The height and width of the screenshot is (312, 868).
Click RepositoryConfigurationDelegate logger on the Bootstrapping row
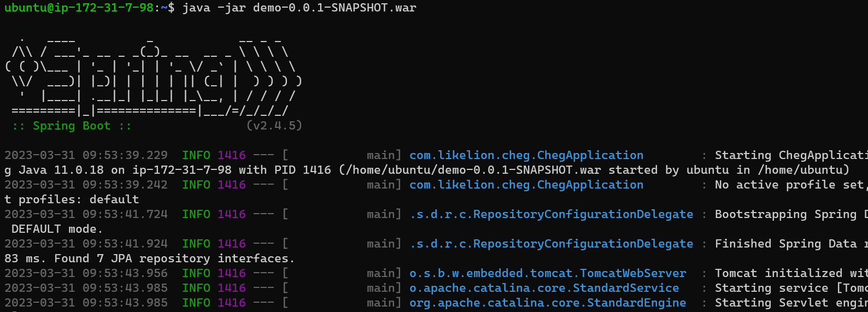(x=552, y=214)
